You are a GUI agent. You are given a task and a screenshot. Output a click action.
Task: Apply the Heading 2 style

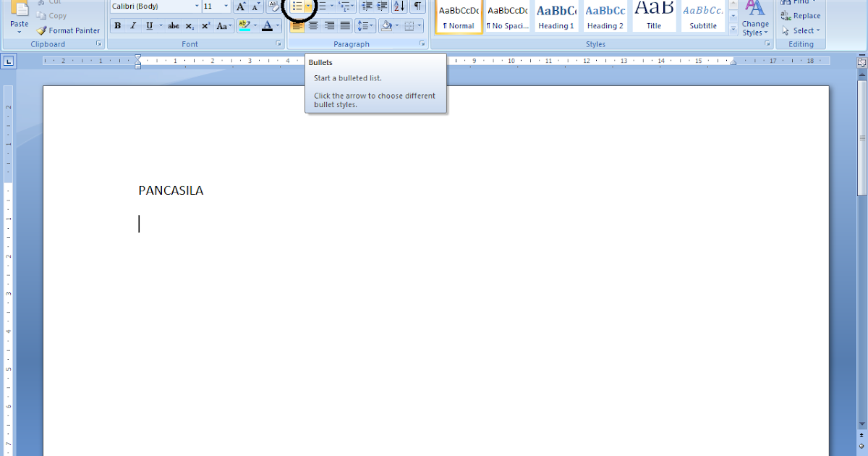coord(605,17)
